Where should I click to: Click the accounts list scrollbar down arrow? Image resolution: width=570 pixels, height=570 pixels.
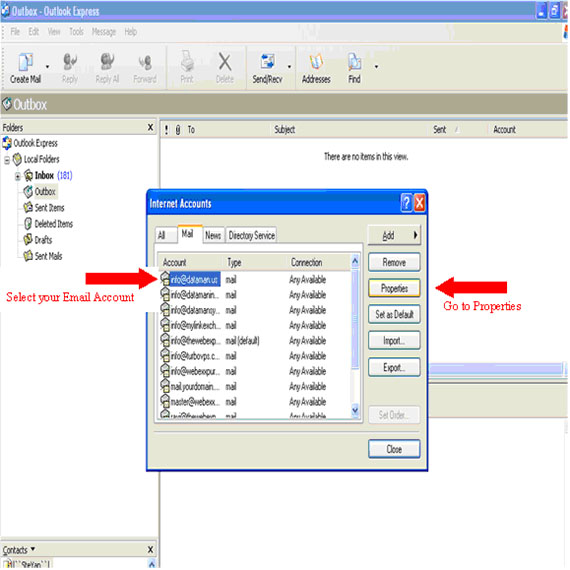355,410
